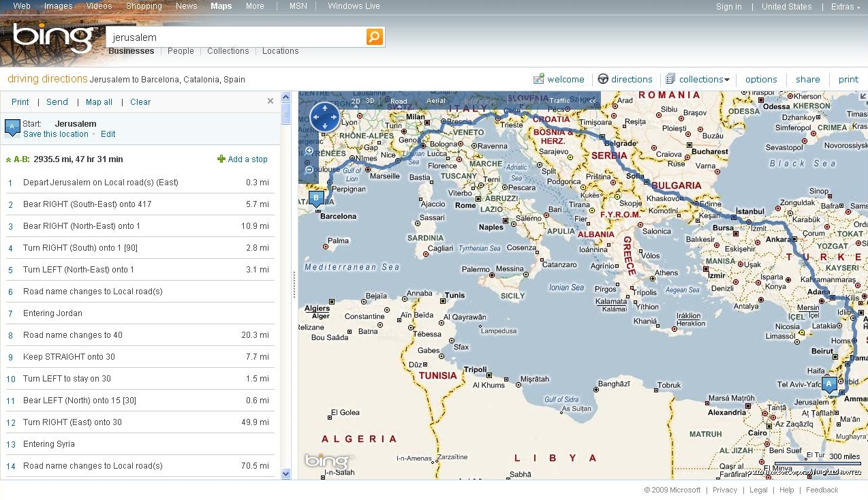Switch the map to 3D mode

pyautogui.click(x=370, y=101)
